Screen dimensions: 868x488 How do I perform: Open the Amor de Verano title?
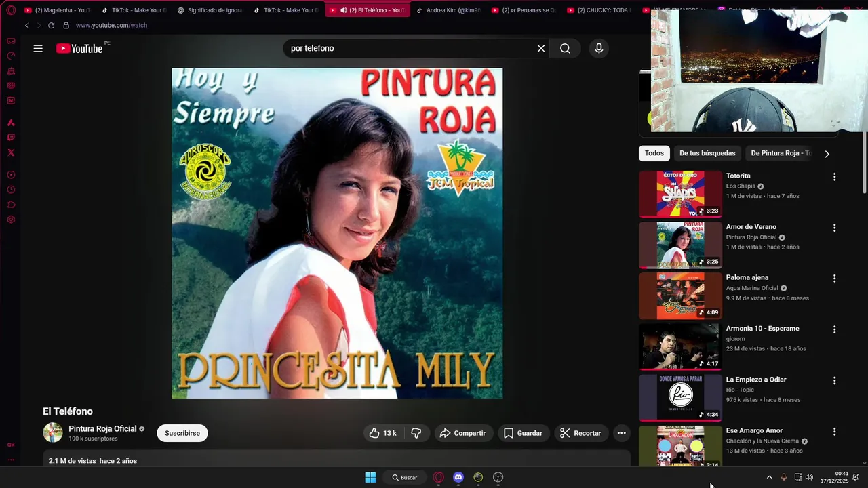click(x=751, y=227)
